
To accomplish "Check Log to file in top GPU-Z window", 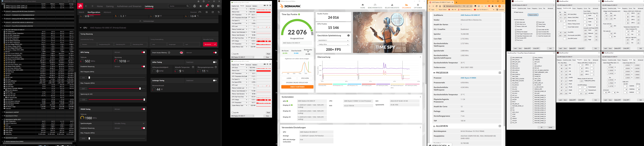I will (x=232, y=54).
